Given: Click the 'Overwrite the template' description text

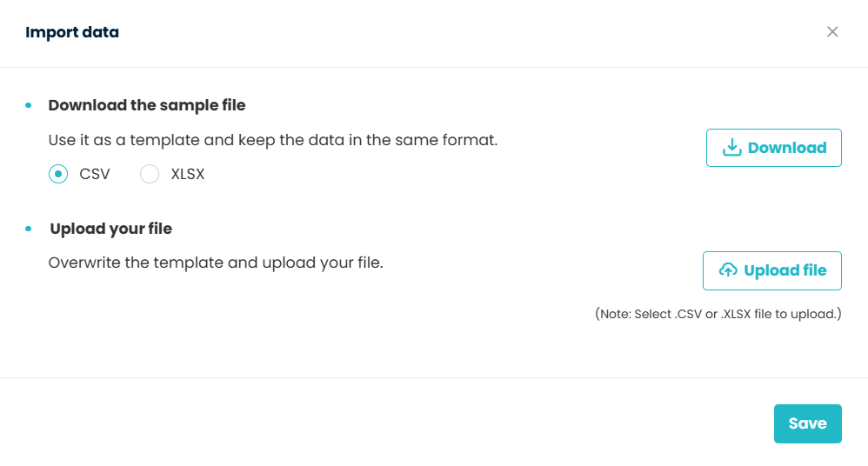Looking at the screenshot, I should (x=215, y=262).
